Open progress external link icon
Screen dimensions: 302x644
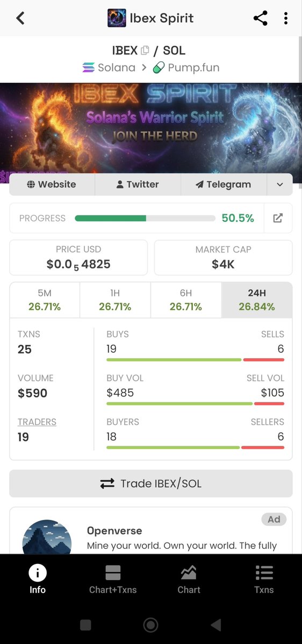pyautogui.click(x=278, y=218)
